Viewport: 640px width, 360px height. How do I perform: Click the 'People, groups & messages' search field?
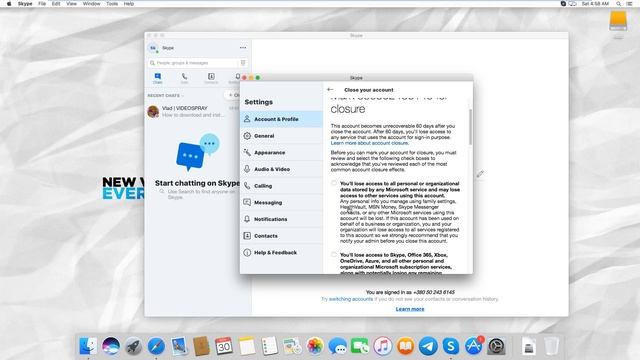(194, 63)
